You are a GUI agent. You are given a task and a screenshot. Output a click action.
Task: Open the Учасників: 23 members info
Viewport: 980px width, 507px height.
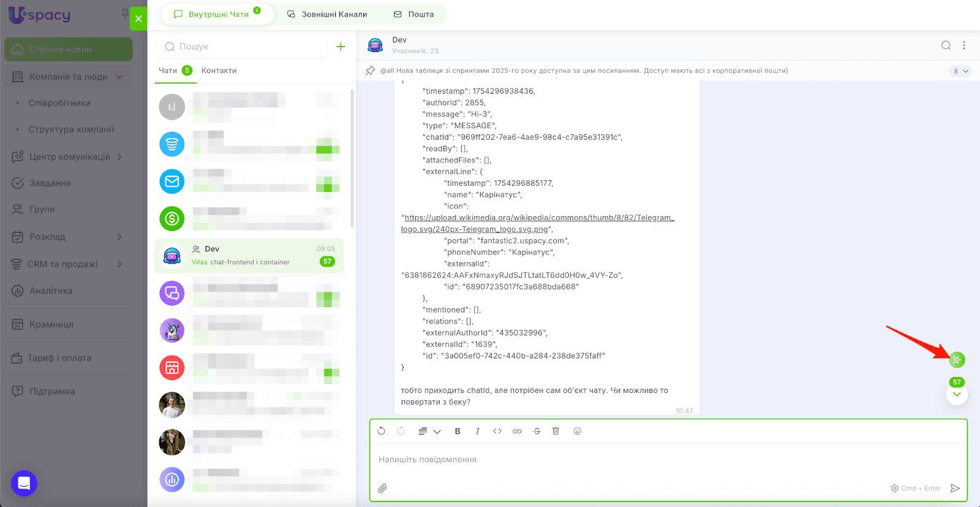(x=415, y=51)
